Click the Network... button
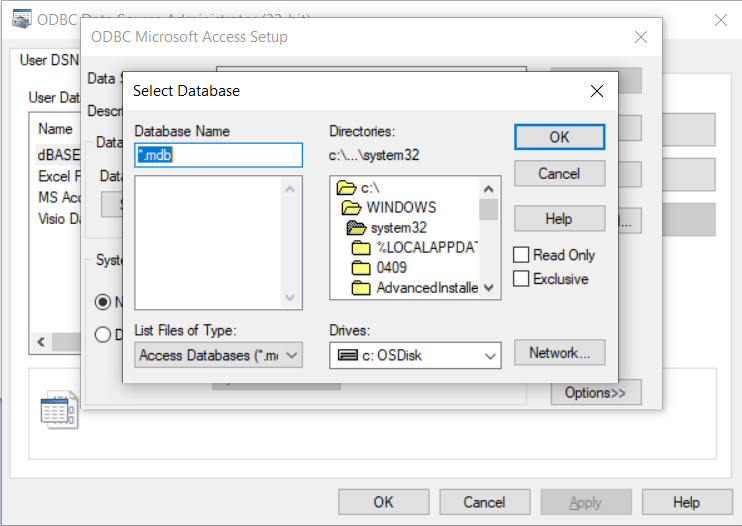742x526 pixels. click(559, 352)
